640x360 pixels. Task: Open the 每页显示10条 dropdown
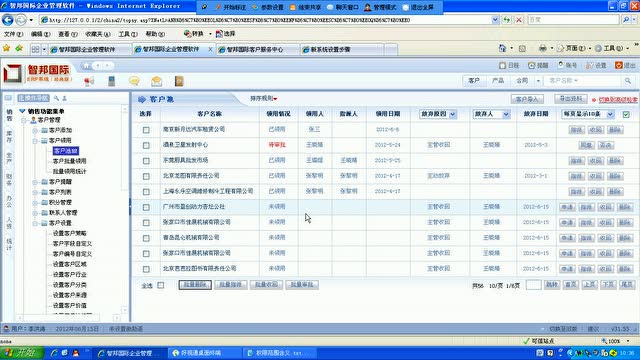(587, 114)
